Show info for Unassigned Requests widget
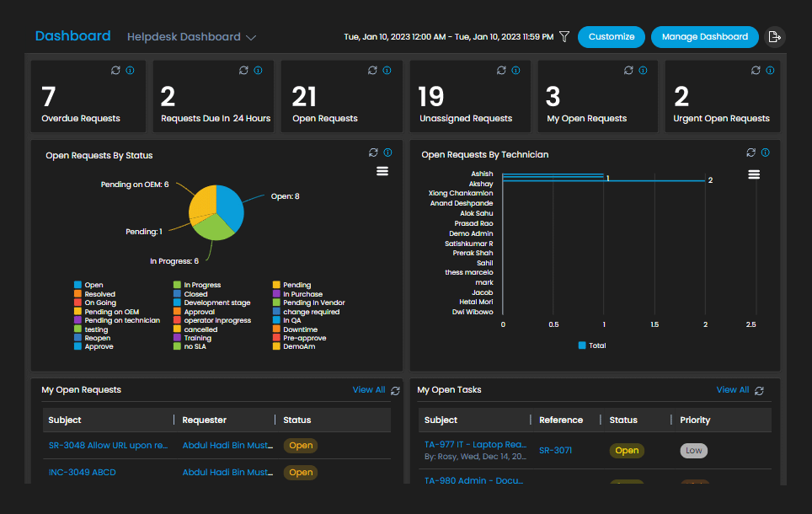 coord(516,70)
